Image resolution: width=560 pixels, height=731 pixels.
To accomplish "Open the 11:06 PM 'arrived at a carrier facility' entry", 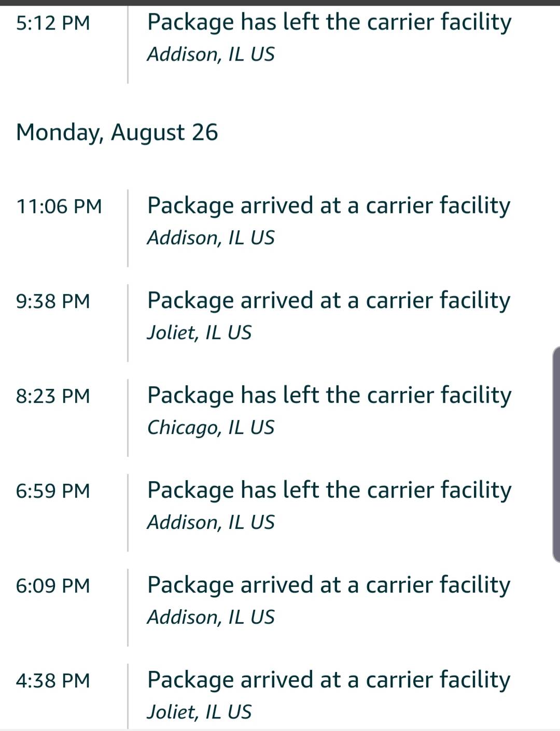I will [x=328, y=206].
